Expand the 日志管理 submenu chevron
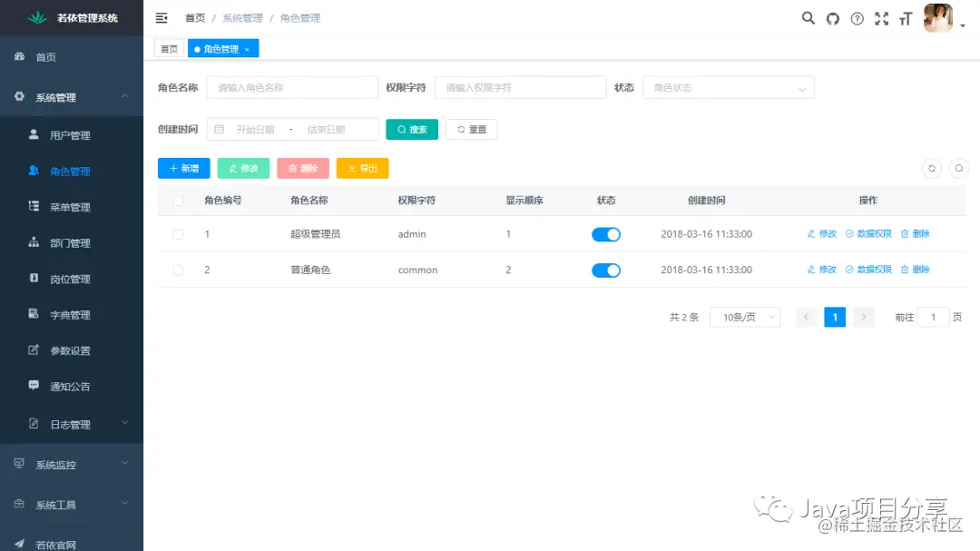 [x=125, y=423]
